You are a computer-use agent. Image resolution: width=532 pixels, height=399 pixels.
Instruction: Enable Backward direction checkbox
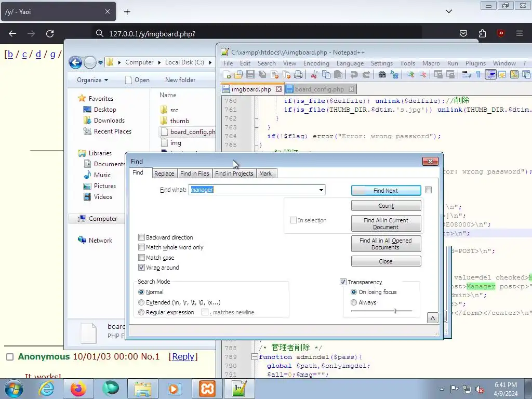click(x=141, y=237)
